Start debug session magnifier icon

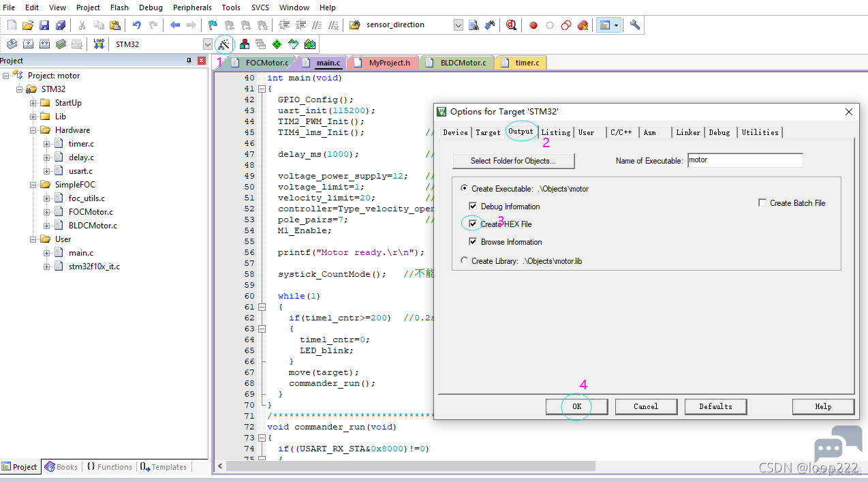coord(511,25)
